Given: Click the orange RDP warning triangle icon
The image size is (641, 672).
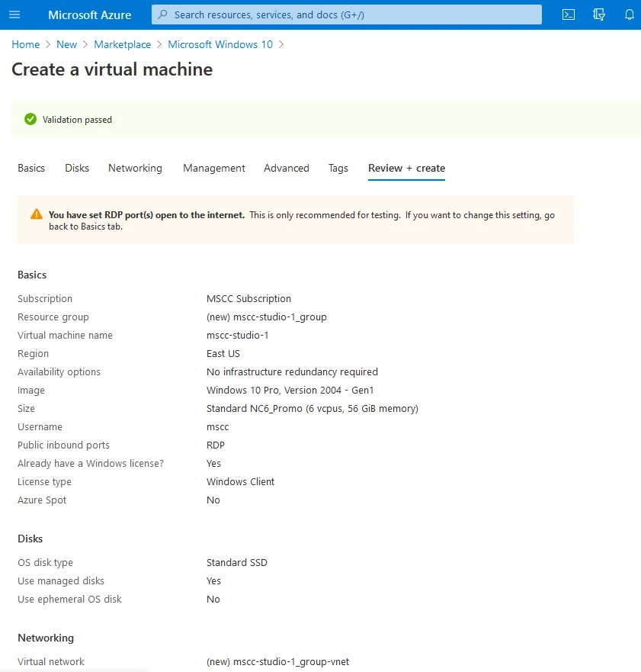Looking at the screenshot, I should click(37, 214).
